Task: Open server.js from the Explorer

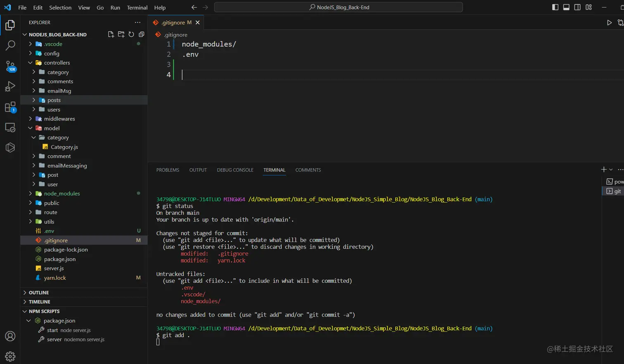Action: [x=54, y=268]
